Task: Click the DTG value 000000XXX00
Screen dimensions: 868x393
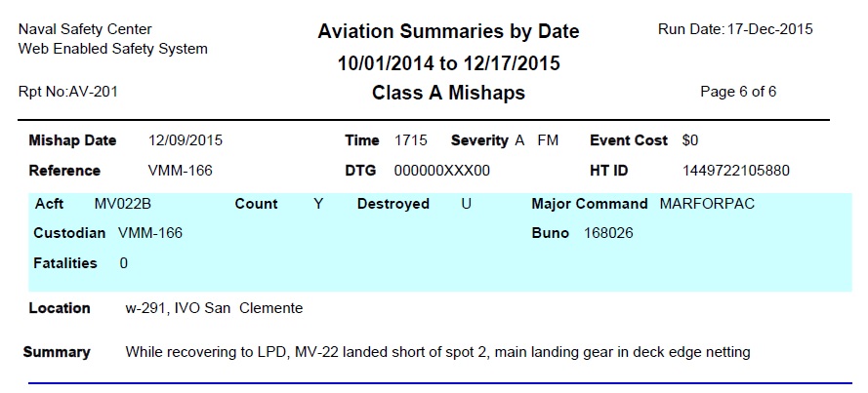Action: click(441, 171)
